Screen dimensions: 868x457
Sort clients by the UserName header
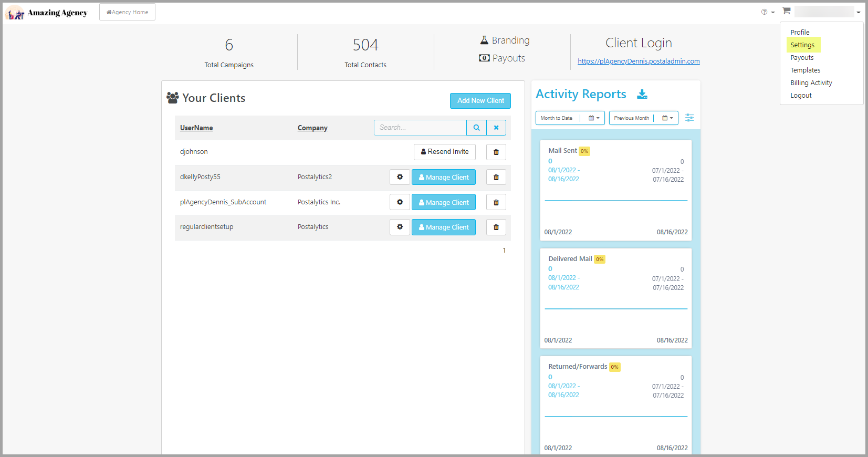(x=196, y=128)
